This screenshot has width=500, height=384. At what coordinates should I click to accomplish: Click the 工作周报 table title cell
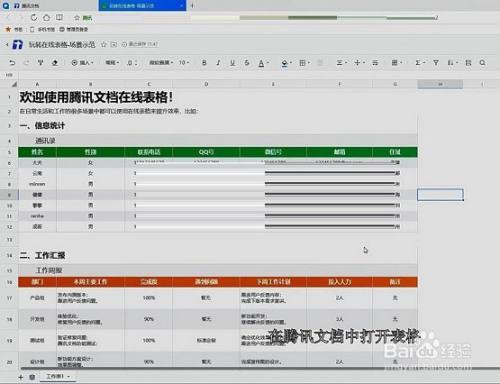click(49, 270)
